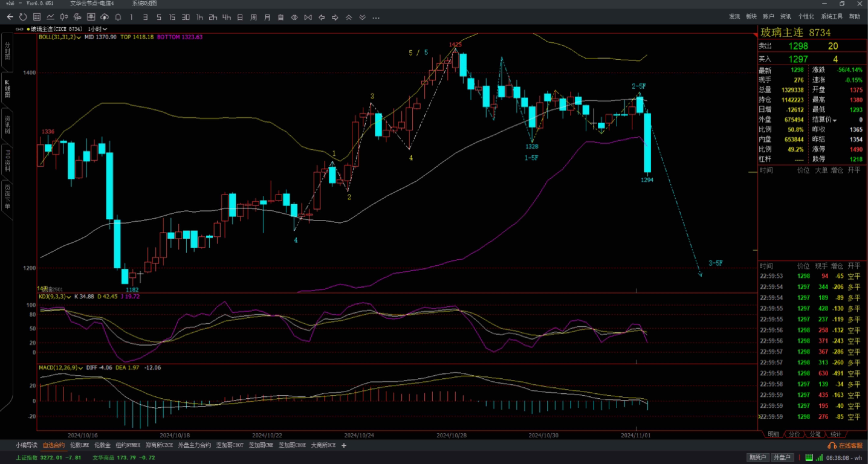The height and width of the screenshot is (464, 868).
Task: Add new tab with plus button
Action: click(344, 445)
